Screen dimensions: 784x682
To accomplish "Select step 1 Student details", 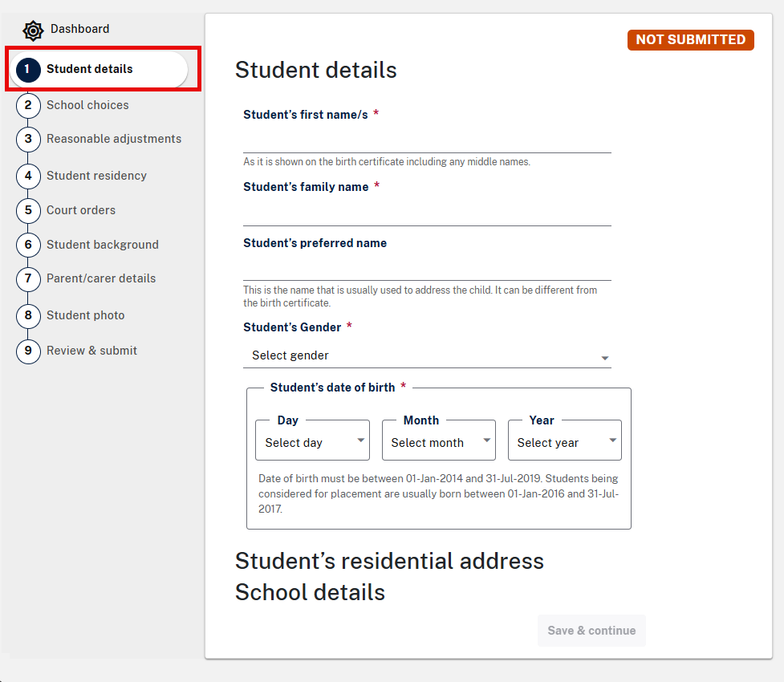I will click(99, 69).
